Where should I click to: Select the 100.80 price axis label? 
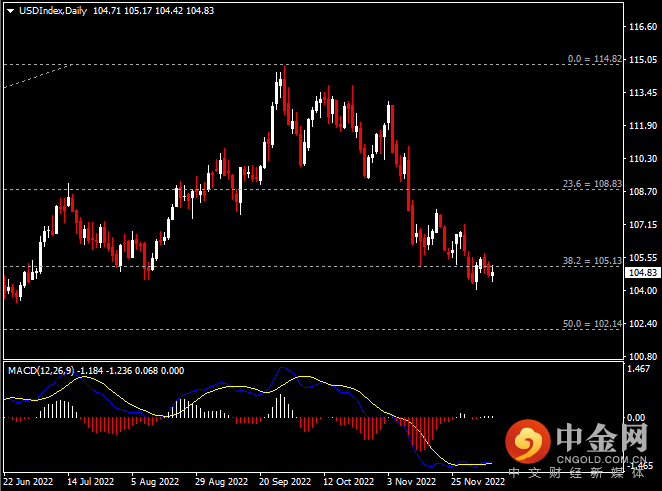(640, 356)
